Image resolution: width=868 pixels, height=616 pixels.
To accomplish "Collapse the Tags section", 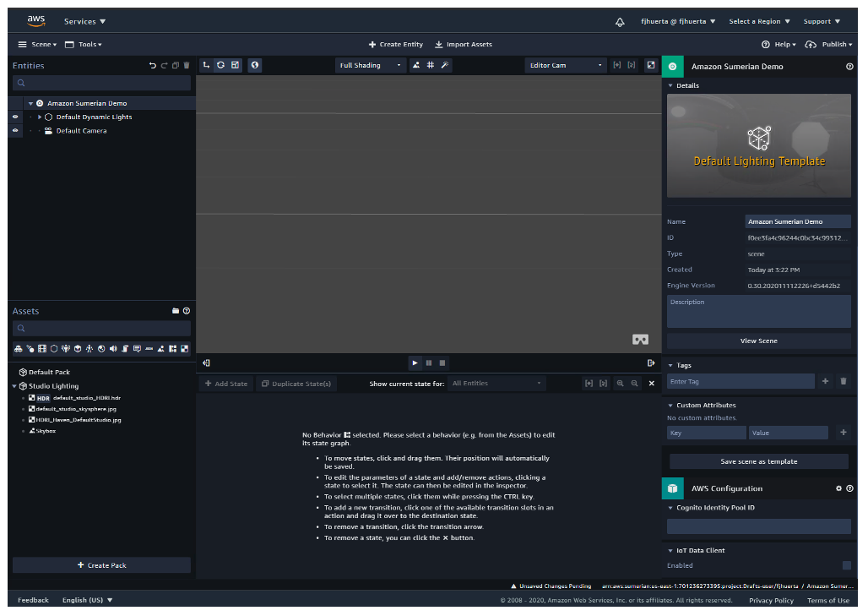I will tap(670, 366).
